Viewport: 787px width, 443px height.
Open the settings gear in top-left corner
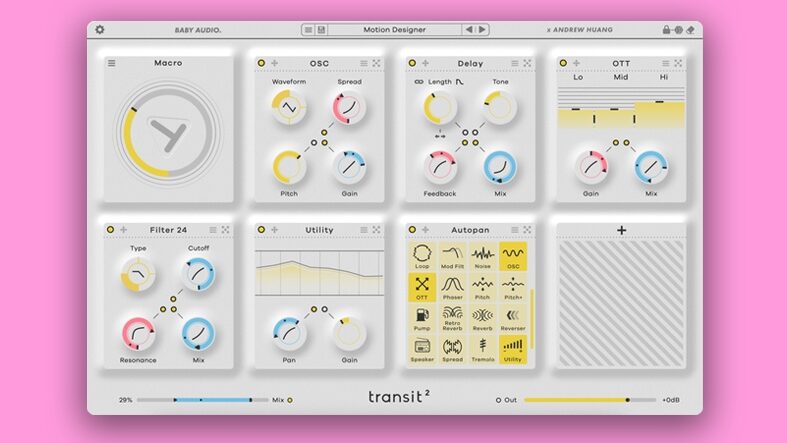coord(100,30)
